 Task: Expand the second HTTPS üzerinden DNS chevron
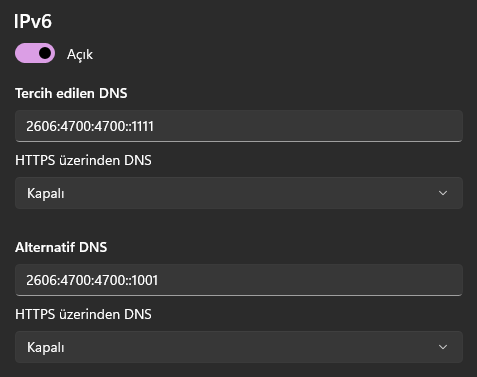pos(443,347)
